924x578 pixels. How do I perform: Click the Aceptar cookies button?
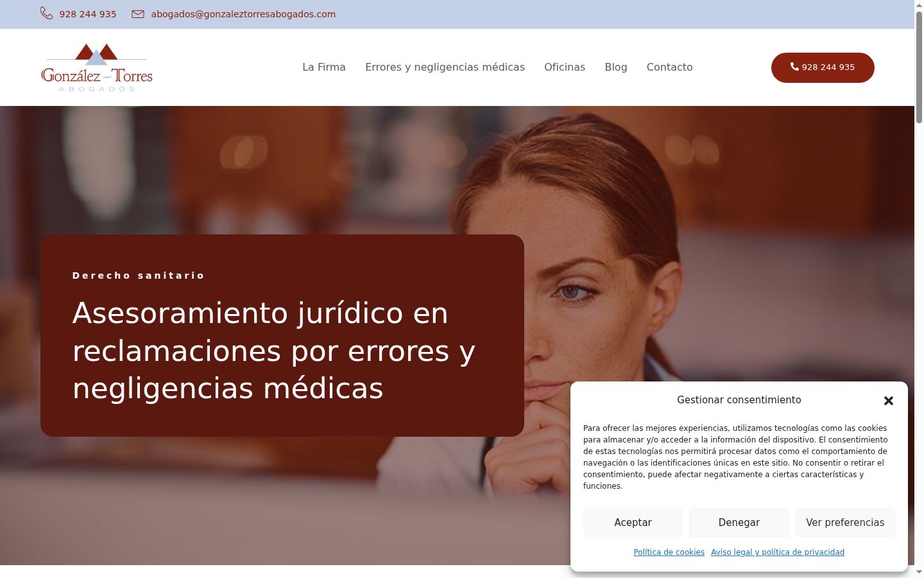[633, 522]
